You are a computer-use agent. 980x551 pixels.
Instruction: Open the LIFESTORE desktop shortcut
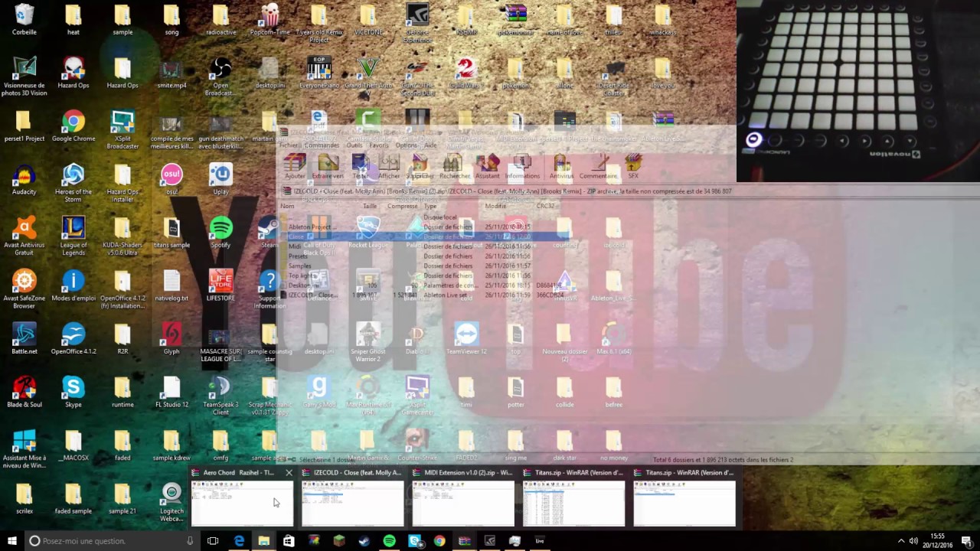point(220,285)
